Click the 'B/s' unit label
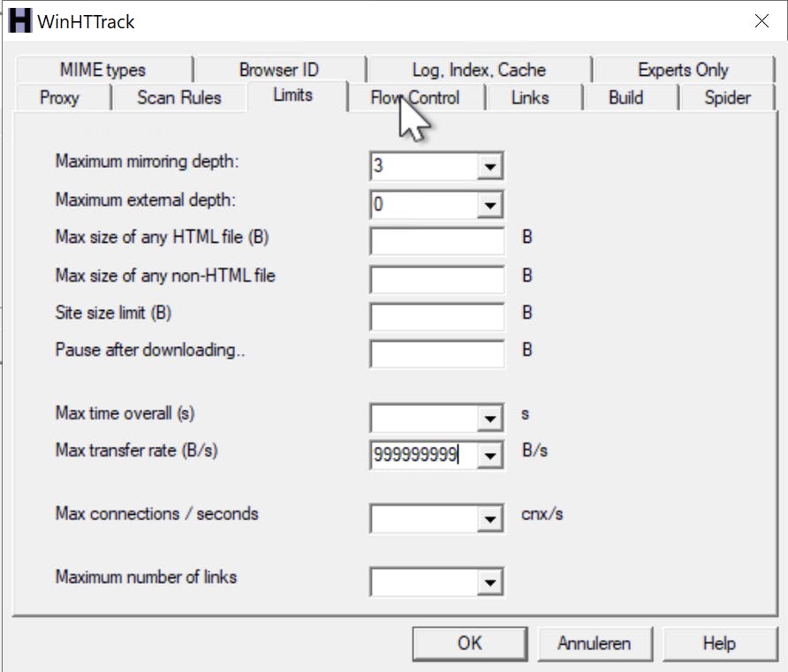Viewport: 788px width, 672px height. pos(534,450)
